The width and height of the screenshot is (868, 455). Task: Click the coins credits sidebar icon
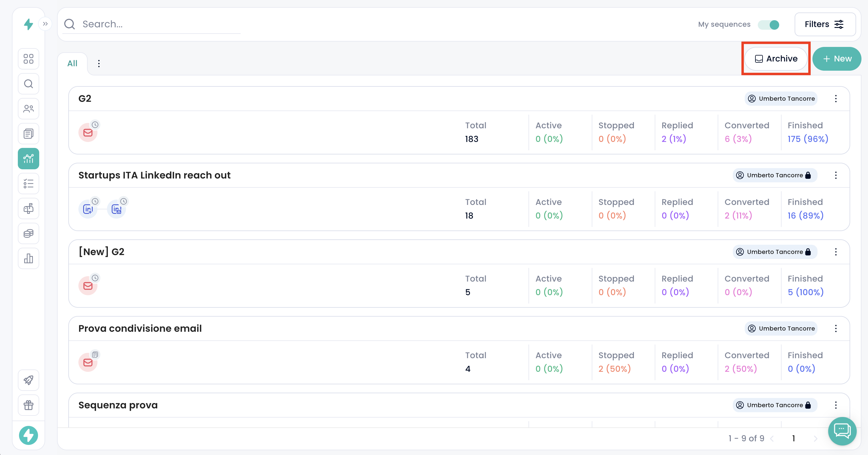tap(28, 233)
